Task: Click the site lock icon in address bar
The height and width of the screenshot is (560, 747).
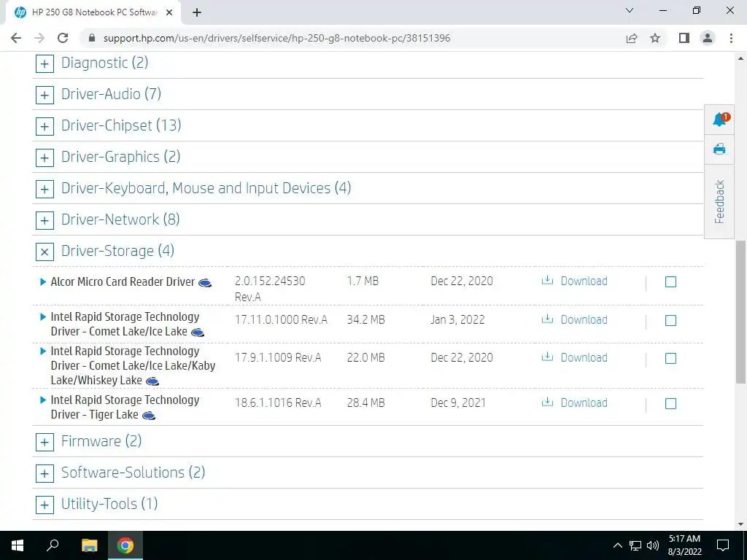Action: (92, 38)
